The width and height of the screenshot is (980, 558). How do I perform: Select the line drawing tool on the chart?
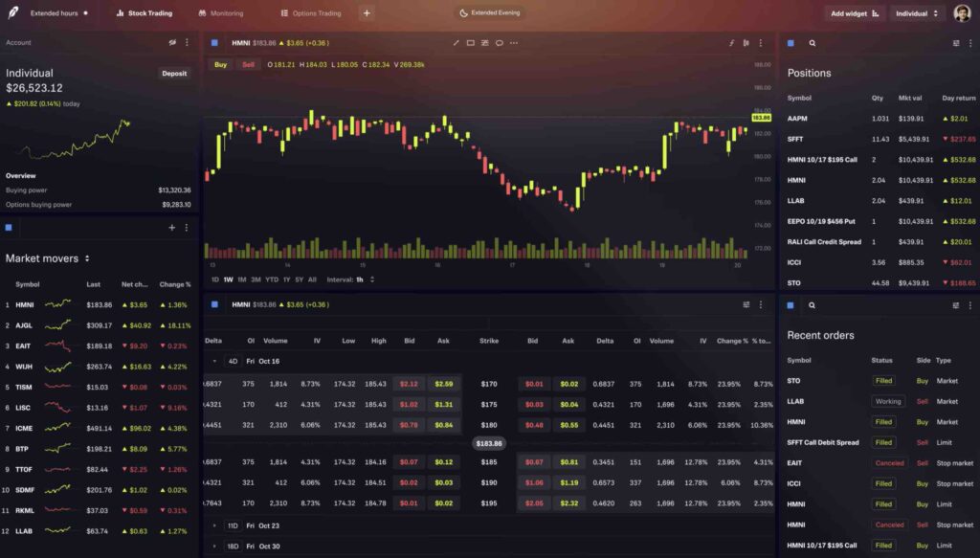coord(456,43)
